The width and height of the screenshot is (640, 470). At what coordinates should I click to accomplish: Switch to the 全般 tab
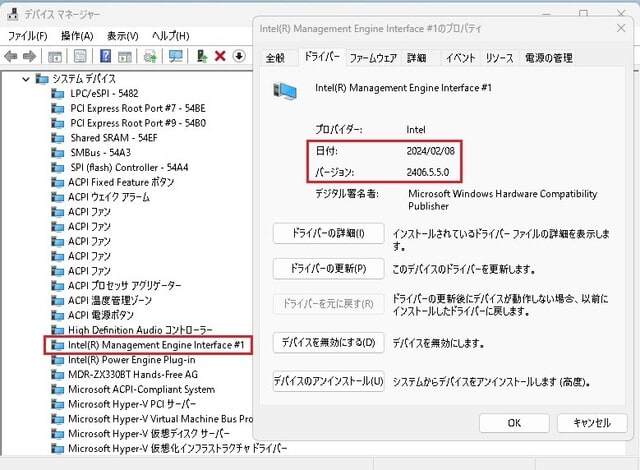[x=276, y=58]
